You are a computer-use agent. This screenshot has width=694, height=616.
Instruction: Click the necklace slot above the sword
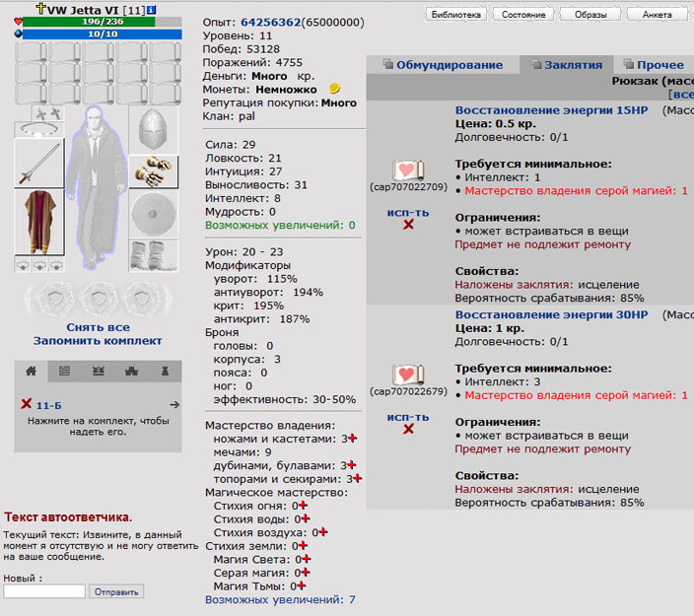click(39, 130)
